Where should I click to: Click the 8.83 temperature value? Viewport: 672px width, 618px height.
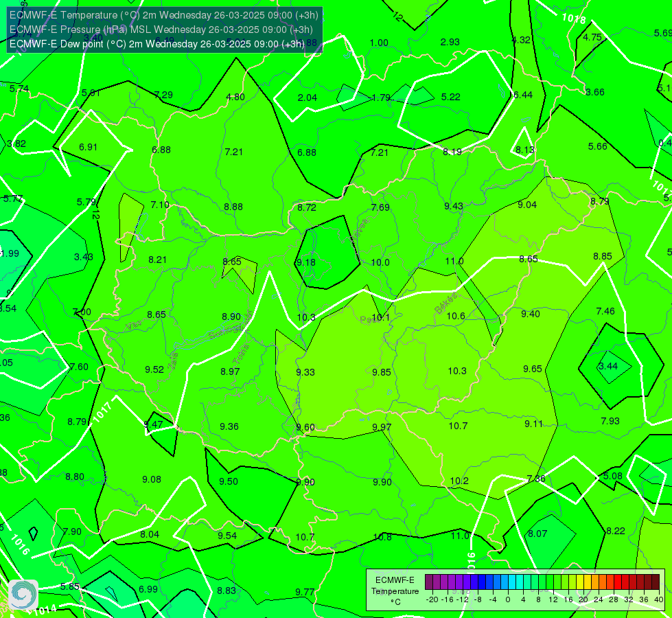227,591
